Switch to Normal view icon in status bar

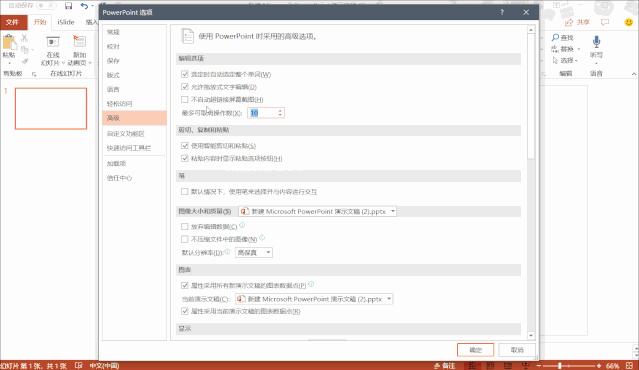click(472, 366)
